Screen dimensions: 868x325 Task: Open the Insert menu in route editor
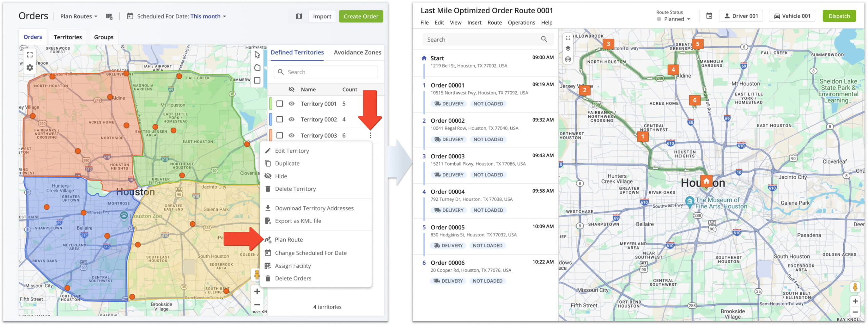point(474,23)
